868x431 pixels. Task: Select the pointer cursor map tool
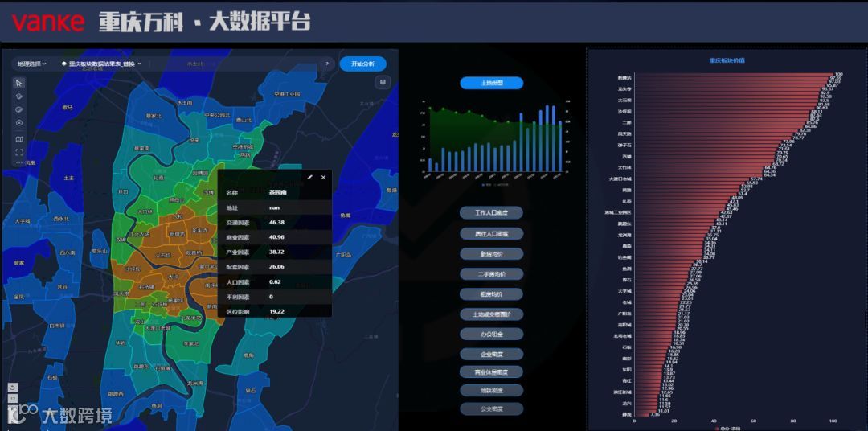pos(19,83)
